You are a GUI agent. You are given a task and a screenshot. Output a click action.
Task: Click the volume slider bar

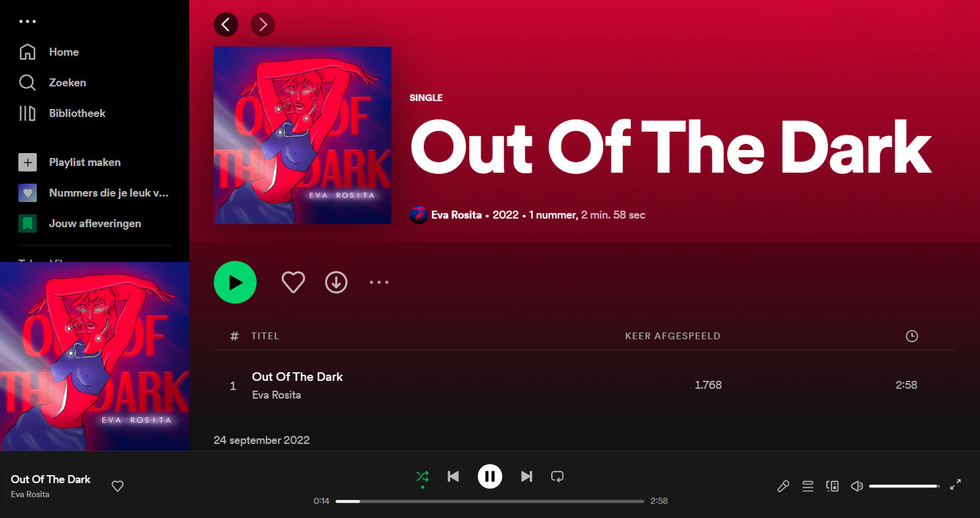pos(904,486)
